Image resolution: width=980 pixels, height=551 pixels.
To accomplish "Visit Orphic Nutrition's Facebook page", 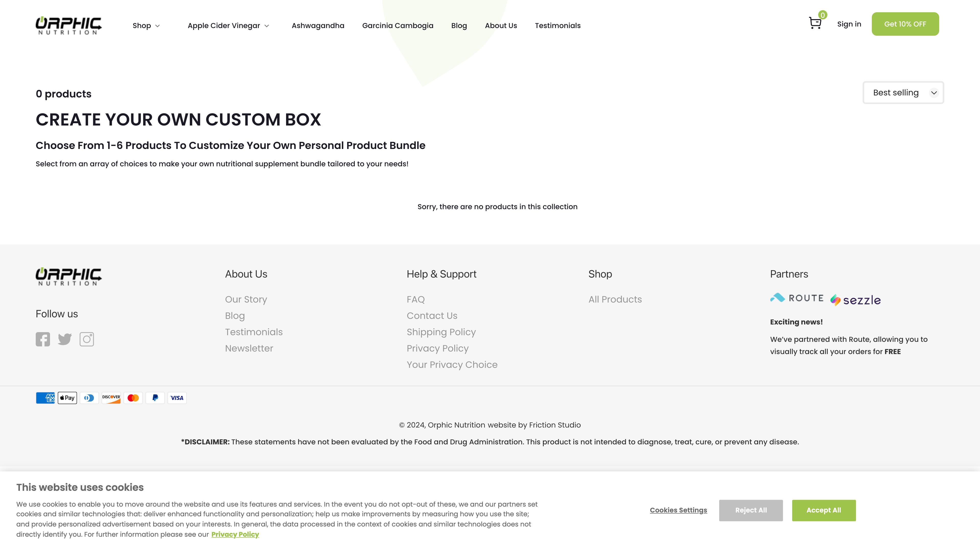I will (x=43, y=339).
